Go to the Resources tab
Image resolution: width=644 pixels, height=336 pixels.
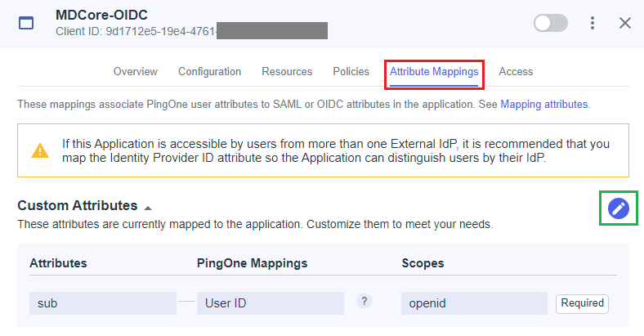pos(287,71)
